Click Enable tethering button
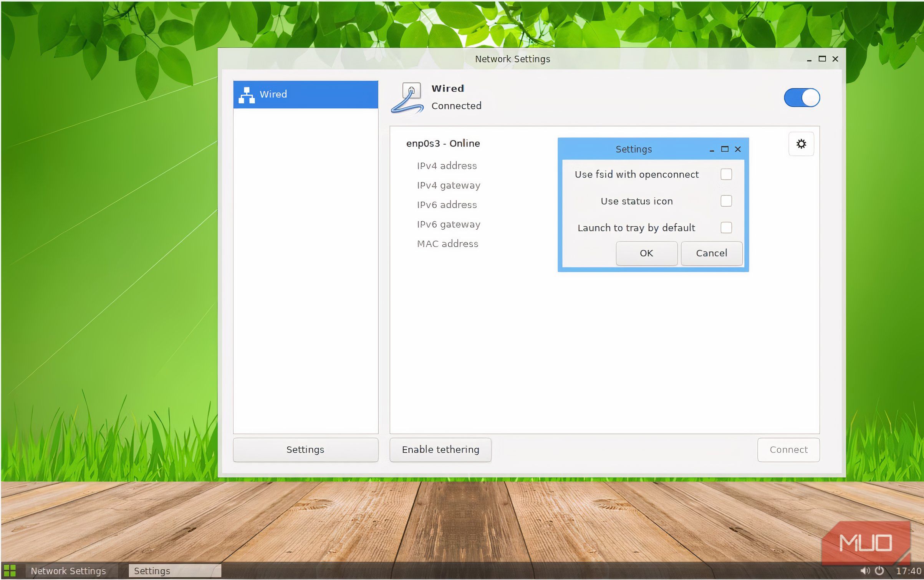Screen dimensions: 924x580 pos(440,449)
